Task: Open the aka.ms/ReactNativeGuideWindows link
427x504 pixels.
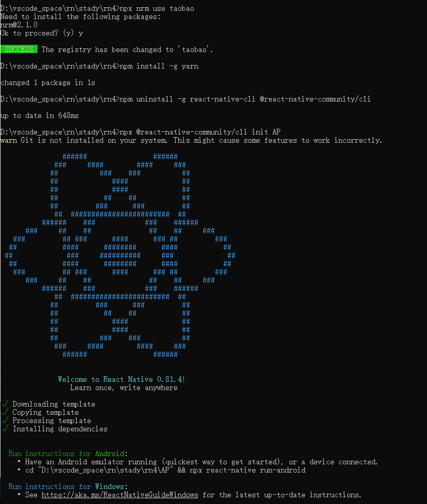Action: click(x=120, y=495)
